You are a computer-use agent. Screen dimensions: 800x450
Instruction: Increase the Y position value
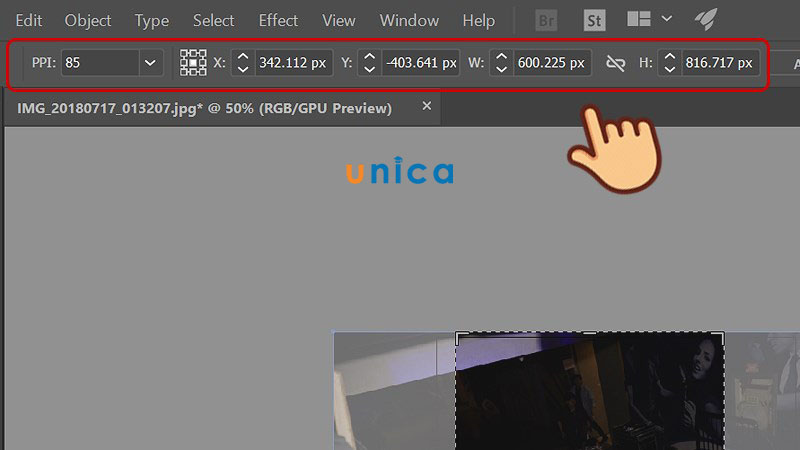369,57
